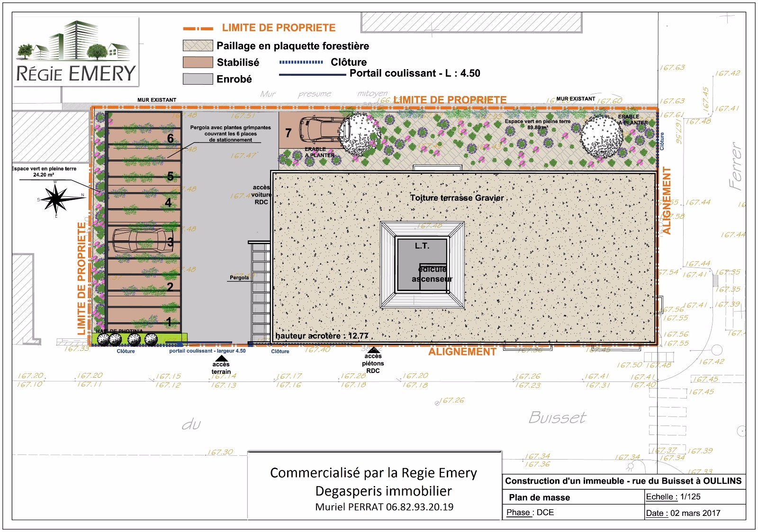Screen dimensions: 758x532
Task: Click 'Paillage en plaquette forestière' label
Action: [293, 46]
